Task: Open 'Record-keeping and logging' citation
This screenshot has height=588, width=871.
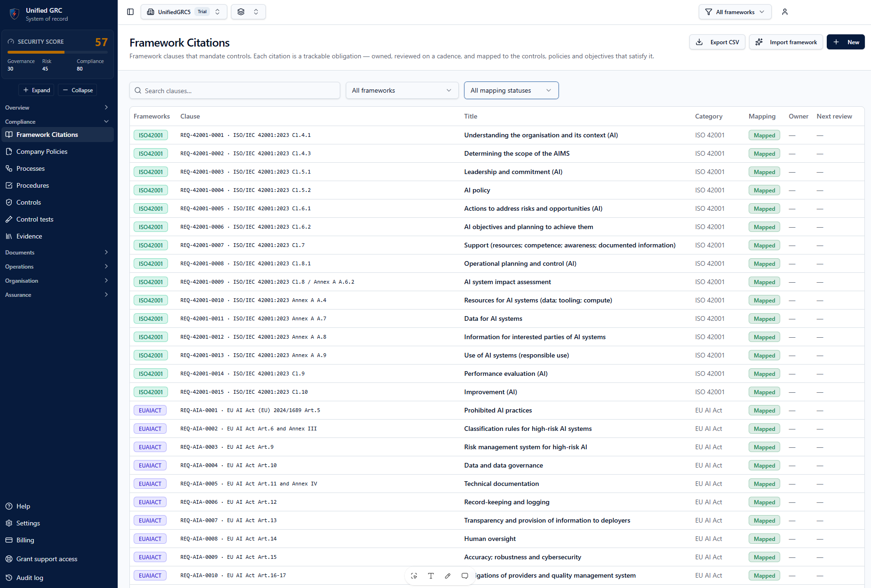Action: pos(507,502)
